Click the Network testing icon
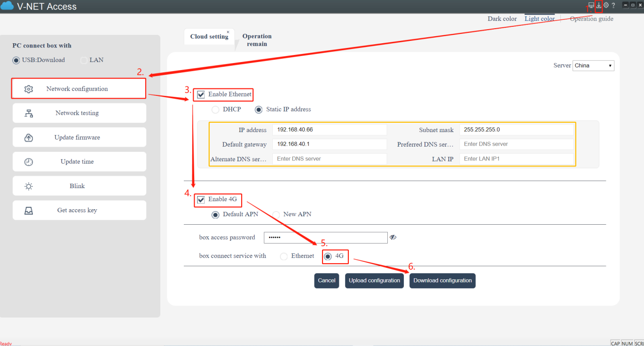This screenshot has height=346, width=644. pyautogui.click(x=29, y=113)
